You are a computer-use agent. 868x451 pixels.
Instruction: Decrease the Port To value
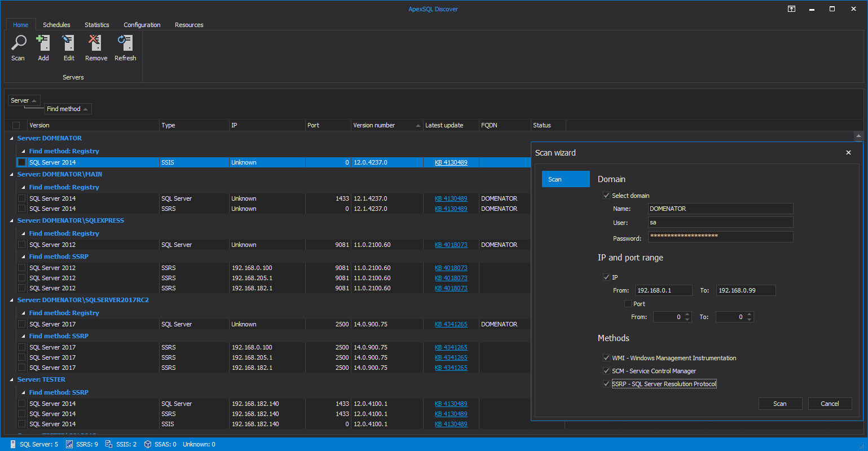750,320
